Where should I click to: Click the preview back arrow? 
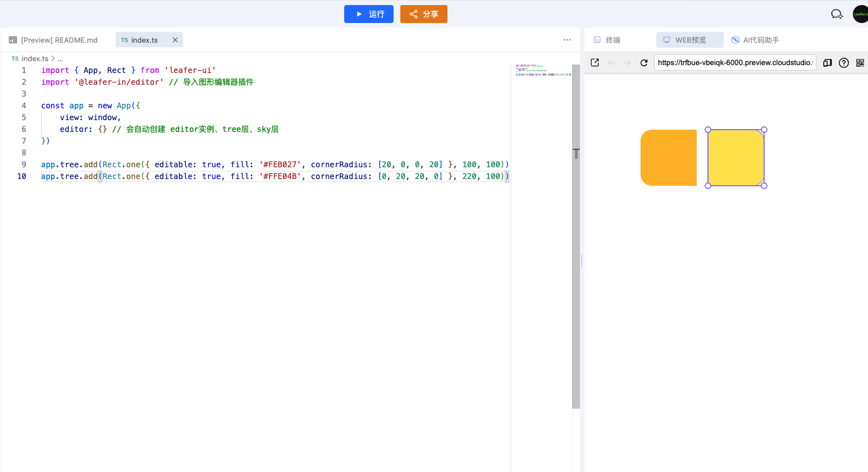click(x=611, y=62)
